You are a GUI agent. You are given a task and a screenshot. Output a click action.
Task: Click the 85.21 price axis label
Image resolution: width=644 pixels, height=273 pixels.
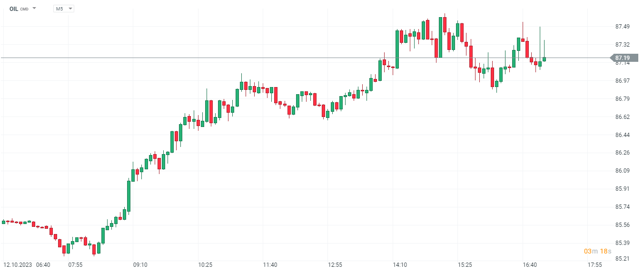(x=623, y=259)
